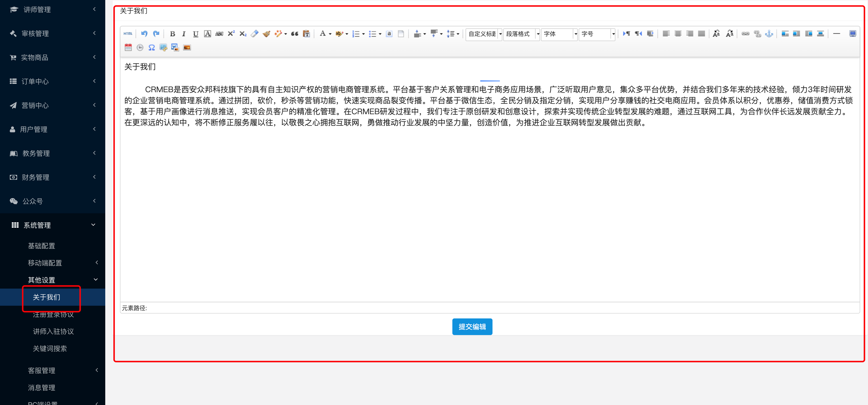Insert current time from clock icon

tap(140, 47)
